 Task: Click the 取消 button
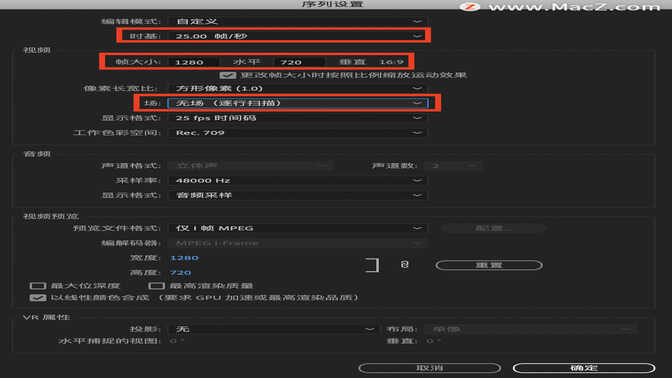(x=429, y=368)
